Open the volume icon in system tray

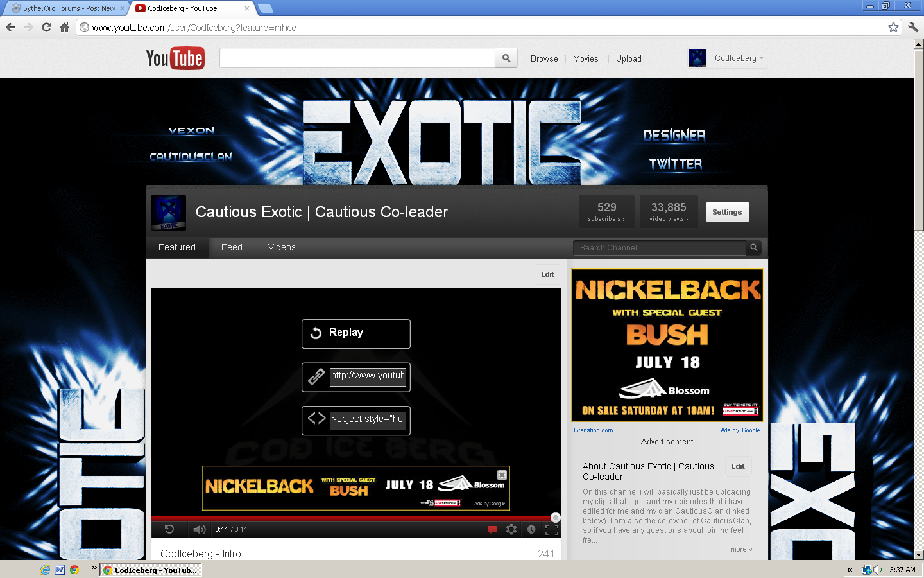pyautogui.click(x=877, y=570)
